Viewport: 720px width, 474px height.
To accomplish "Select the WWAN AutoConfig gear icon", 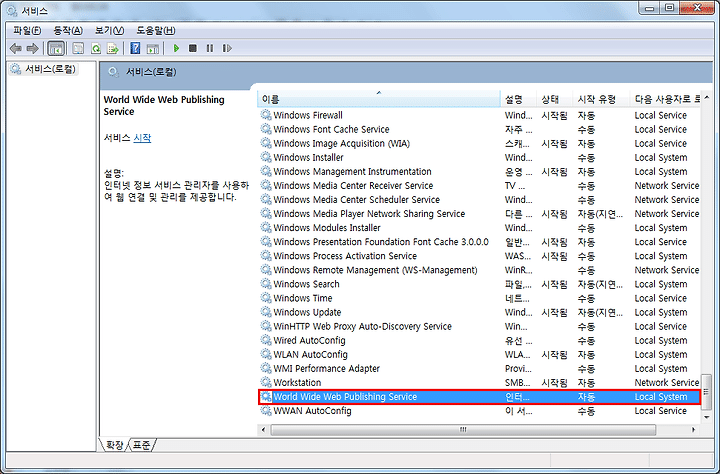I will pos(266,411).
